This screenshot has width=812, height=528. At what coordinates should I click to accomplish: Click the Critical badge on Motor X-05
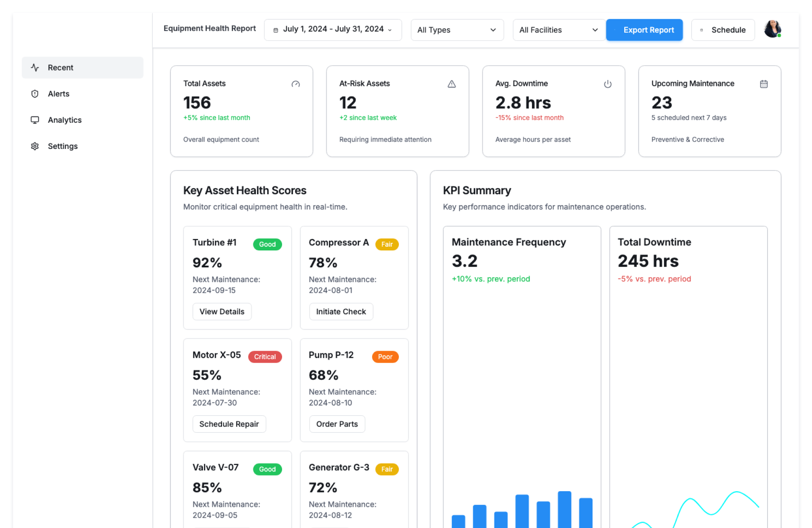coord(265,357)
